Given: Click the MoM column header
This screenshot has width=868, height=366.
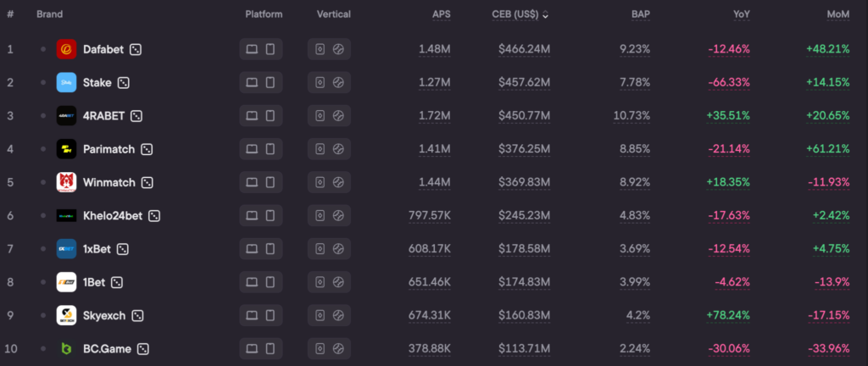Looking at the screenshot, I should pos(838,14).
